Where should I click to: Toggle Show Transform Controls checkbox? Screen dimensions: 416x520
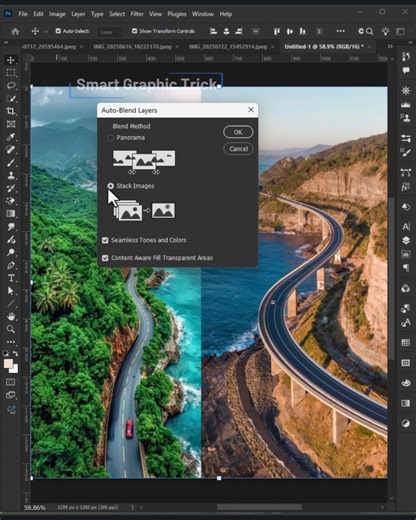click(x=134, y=31)
